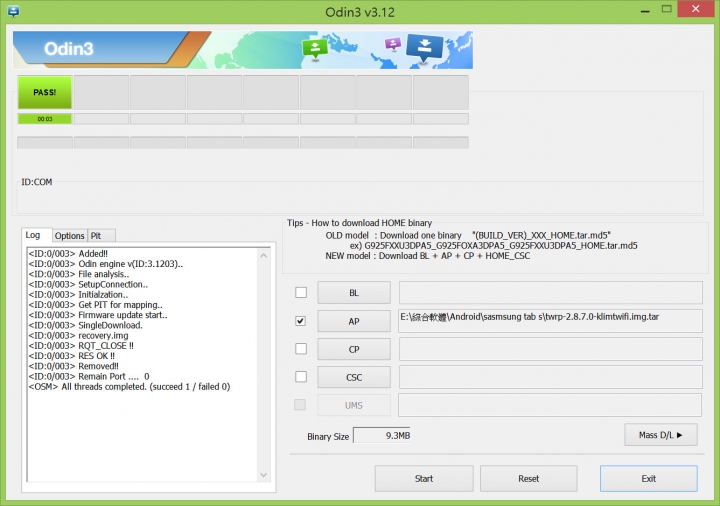Select log line 'RQT_CLOSE !!'
720x506 pixels.
click(x=81, y=346)
